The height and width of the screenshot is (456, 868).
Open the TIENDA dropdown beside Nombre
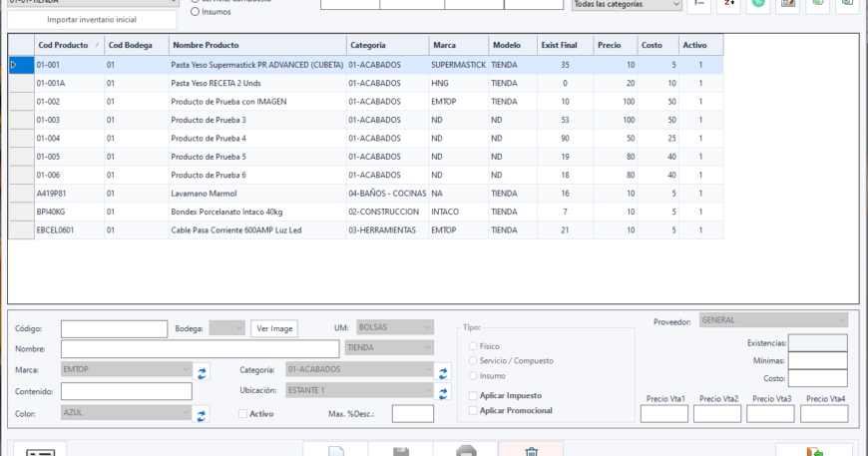(389, 347)
